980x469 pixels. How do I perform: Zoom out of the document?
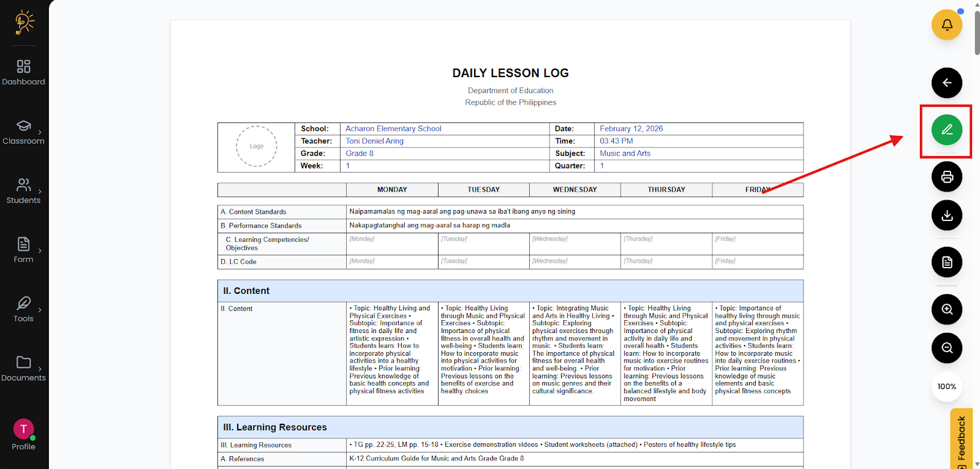click(x=946, y=348)
